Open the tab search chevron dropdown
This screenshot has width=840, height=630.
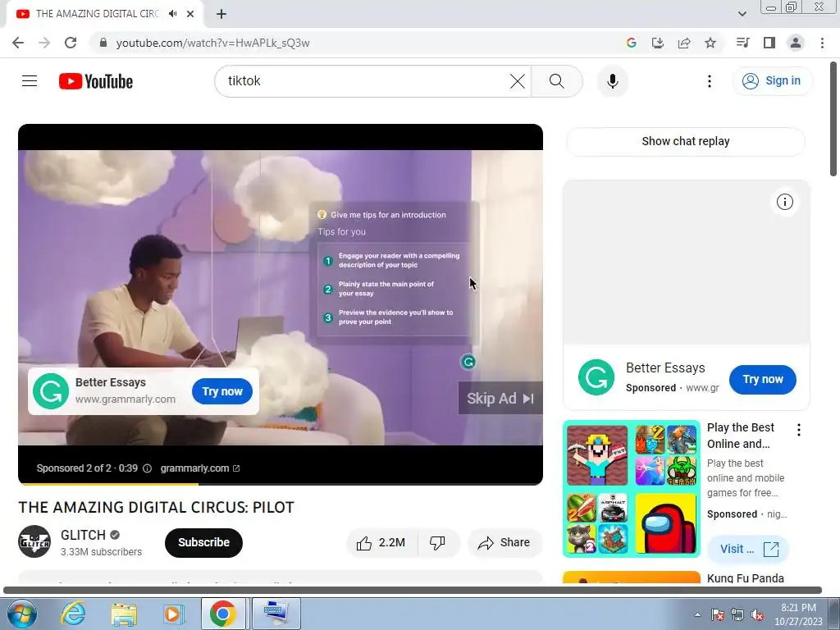click(742, 14)
